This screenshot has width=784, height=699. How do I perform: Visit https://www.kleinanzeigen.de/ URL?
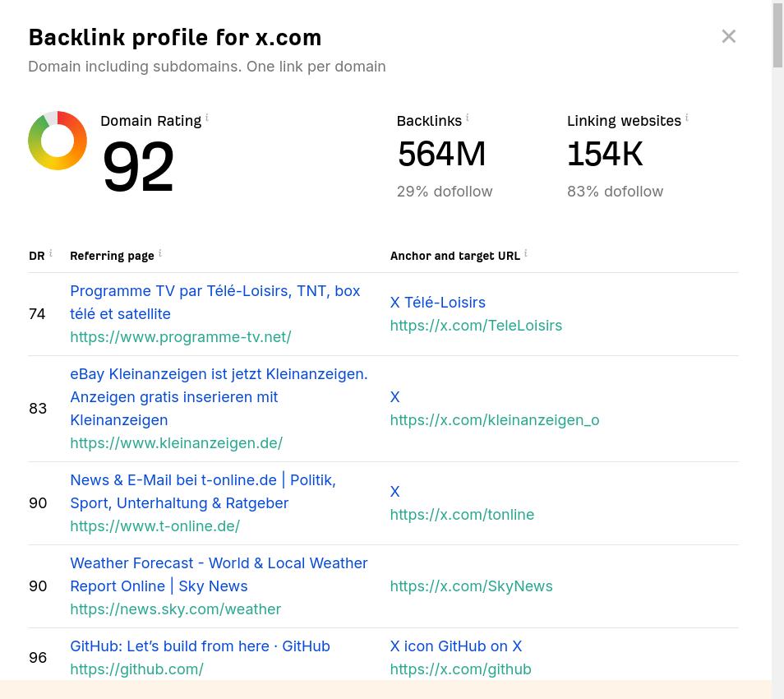(x=176, y=442)
